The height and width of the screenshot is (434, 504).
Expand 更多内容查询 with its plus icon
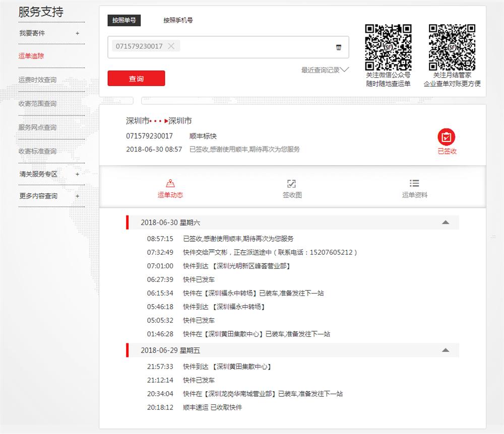pos(78,196)
